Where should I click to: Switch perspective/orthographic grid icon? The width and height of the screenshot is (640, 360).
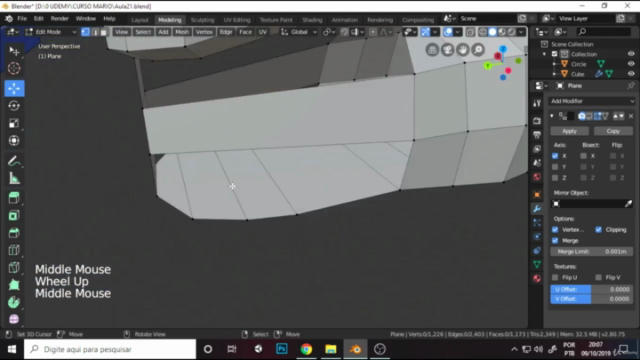[x=432, y=50]
